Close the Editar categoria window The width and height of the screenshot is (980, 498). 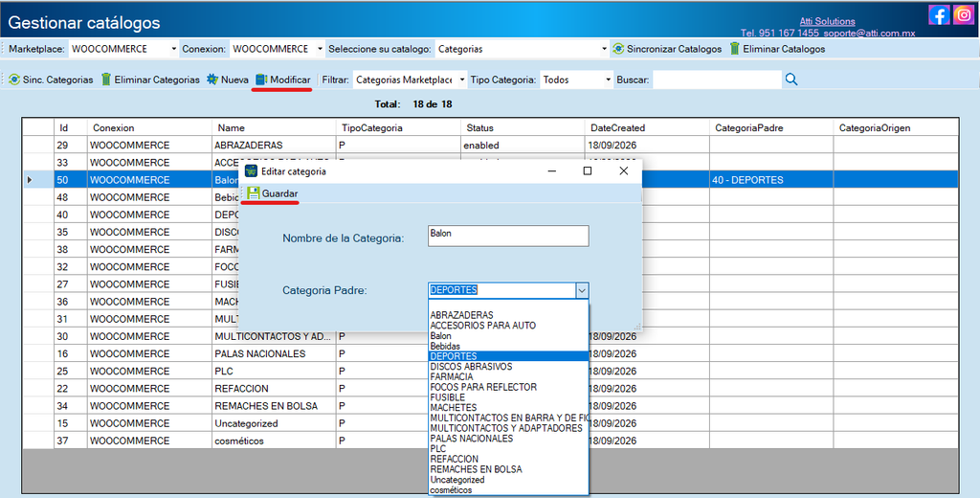tap(623, 170)
